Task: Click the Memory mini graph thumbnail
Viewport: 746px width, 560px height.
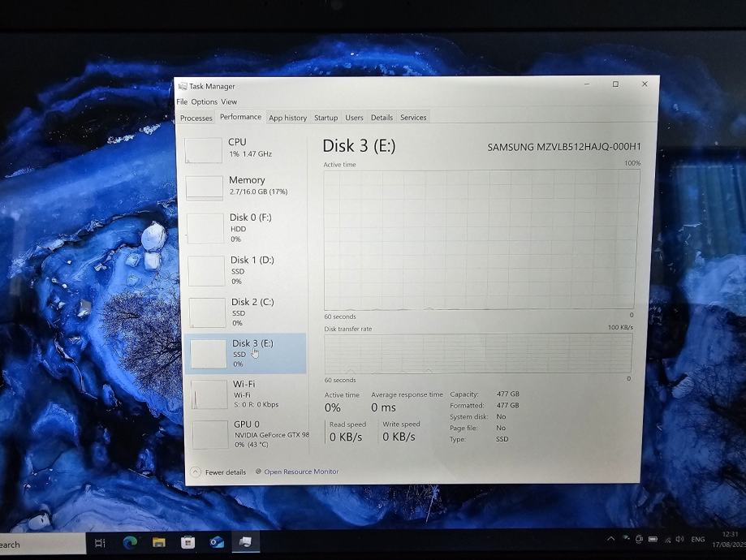Action: (204, 188)
